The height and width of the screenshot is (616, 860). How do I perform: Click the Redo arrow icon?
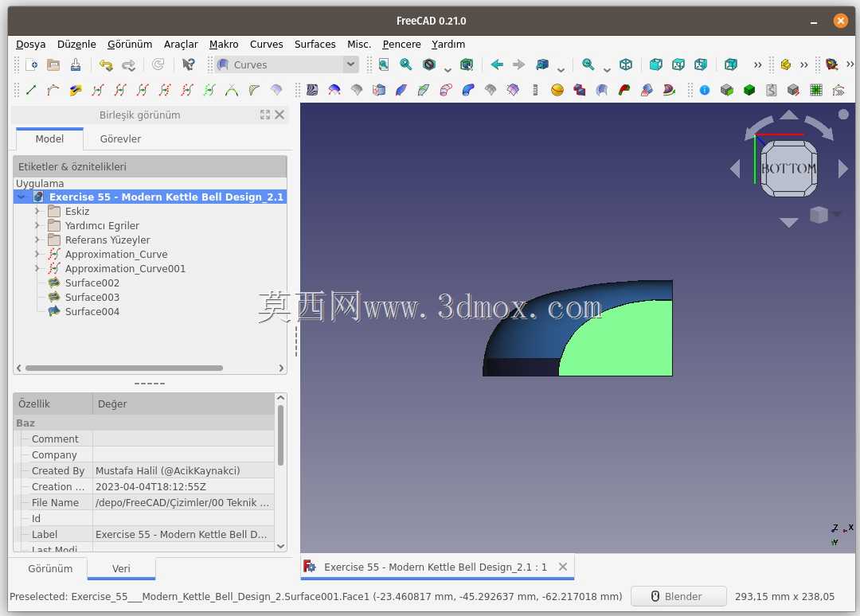tap(128, 64)
